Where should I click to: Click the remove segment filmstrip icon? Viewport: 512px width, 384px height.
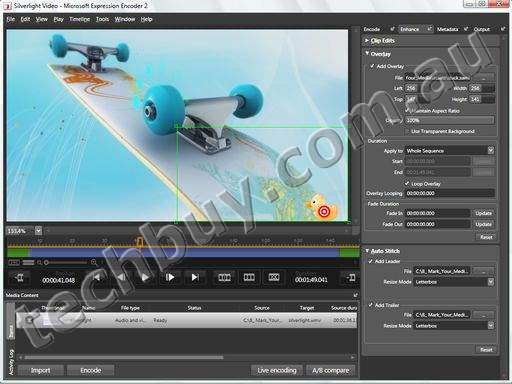coord(274,277)
